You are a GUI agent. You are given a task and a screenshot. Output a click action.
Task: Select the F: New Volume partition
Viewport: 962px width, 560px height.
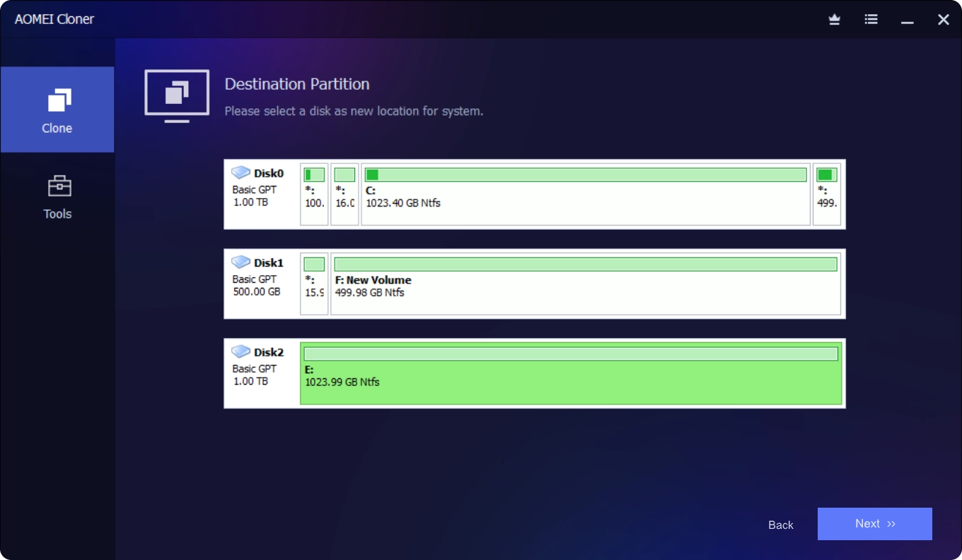[x=585, y=291]
